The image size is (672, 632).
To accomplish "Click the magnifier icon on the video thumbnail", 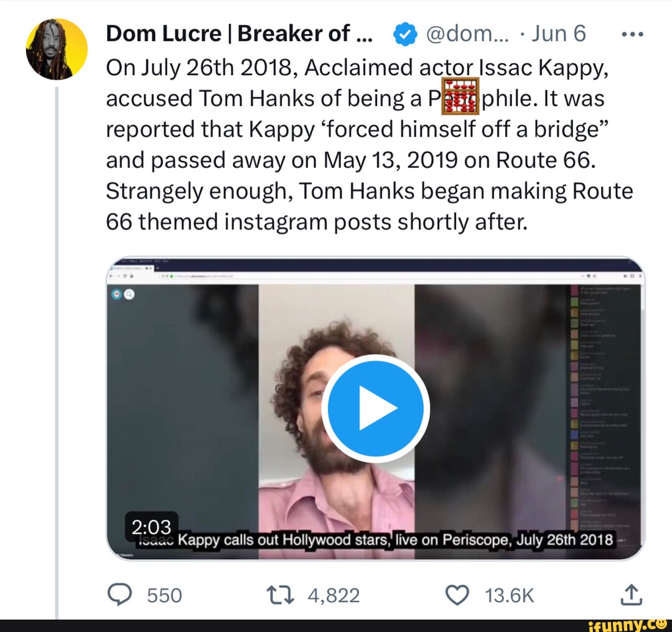I will (x=128, y=294).
